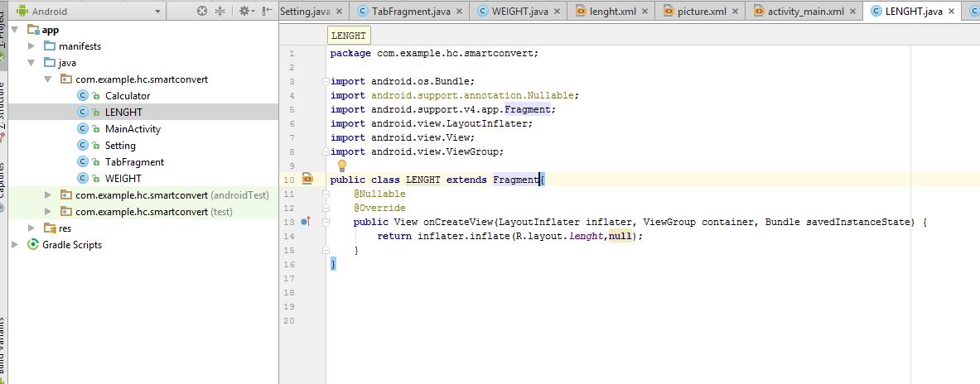
Task: Click the LENGHT breadcrumb label
Action: (x=347, y=36)
